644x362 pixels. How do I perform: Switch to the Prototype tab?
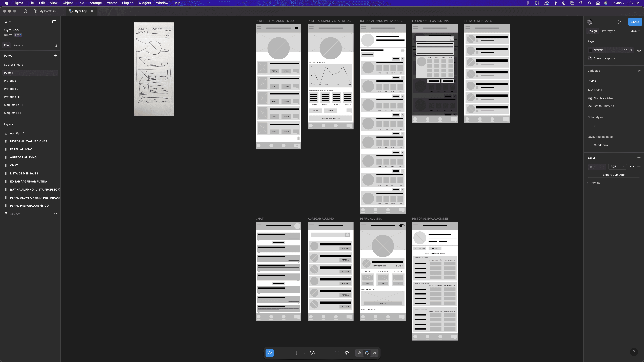pyautogui.click(x=608, y=31)
